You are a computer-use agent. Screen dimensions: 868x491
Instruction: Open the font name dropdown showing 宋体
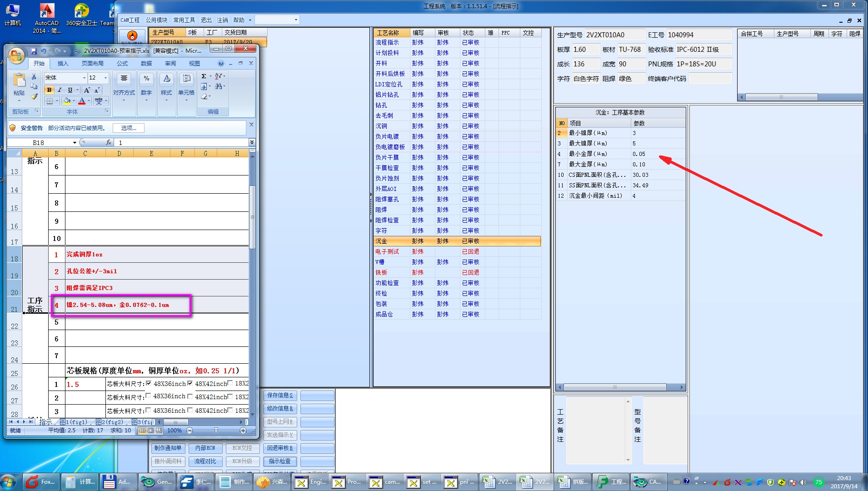(x=84, y=78)
